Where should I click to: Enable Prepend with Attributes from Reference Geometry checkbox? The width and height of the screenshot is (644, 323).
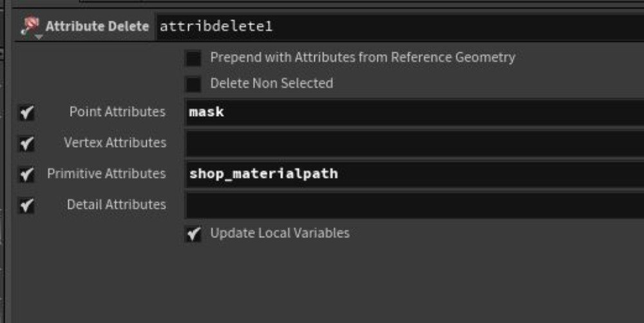point(193,58)
